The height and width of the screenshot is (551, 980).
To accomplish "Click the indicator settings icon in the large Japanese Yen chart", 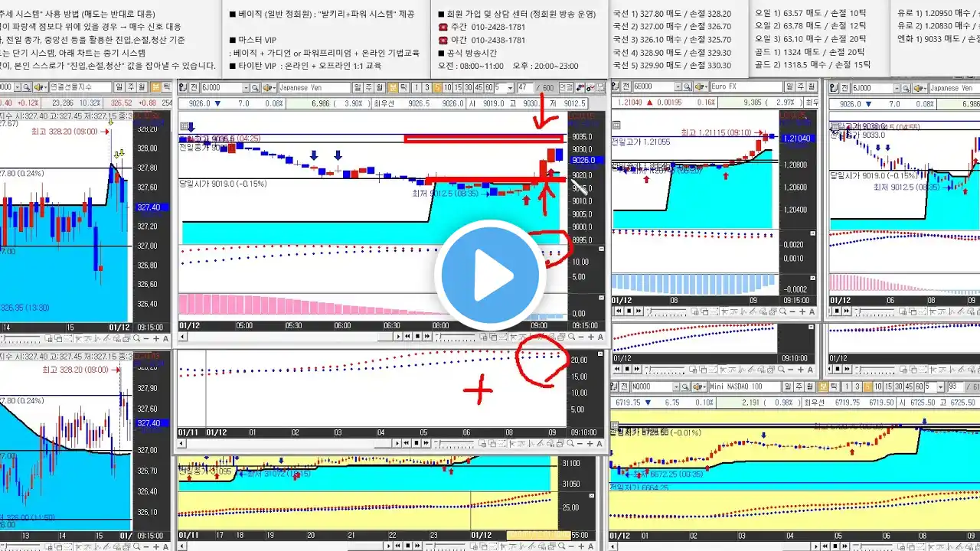I will coord(590,88).
